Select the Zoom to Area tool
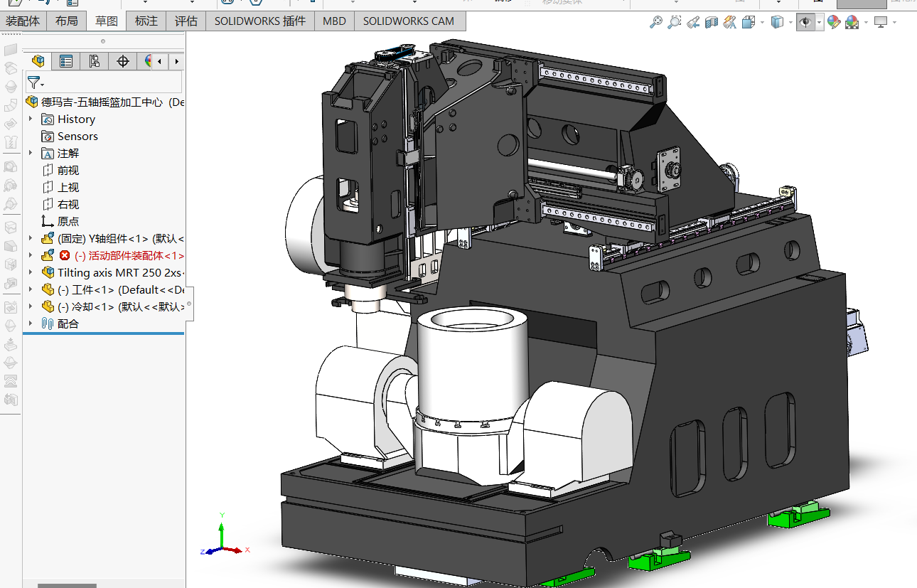This screenshot has width=917, height=588. click(x=674, y=23)
